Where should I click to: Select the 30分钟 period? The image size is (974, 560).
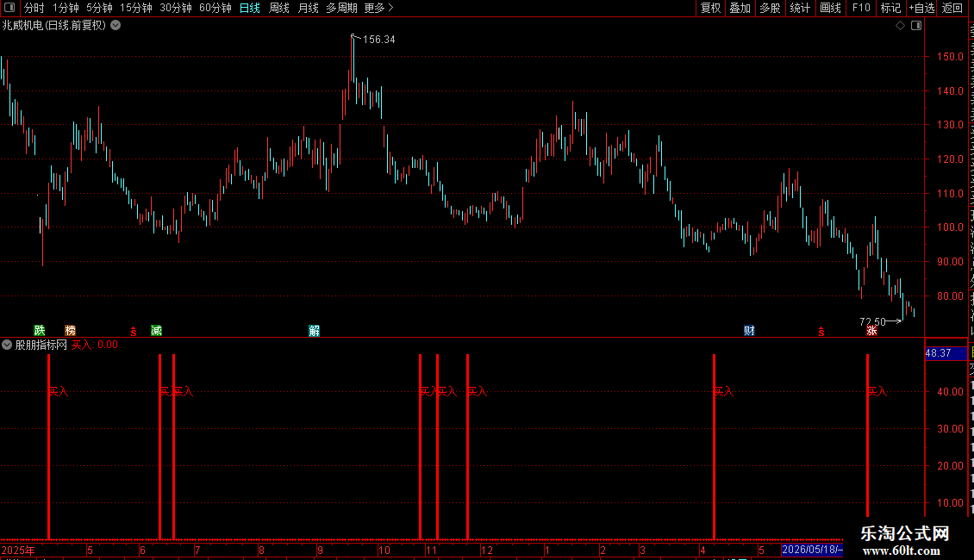point(175,8)
